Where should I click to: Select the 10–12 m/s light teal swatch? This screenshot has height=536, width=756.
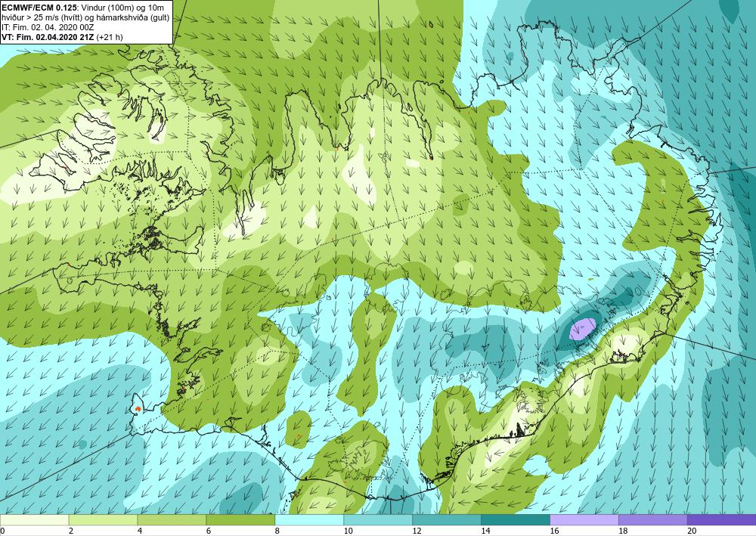378,520
